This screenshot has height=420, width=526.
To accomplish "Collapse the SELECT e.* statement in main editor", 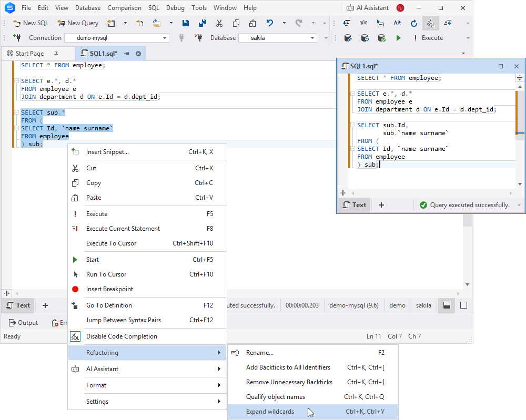I will coord(16,81).
